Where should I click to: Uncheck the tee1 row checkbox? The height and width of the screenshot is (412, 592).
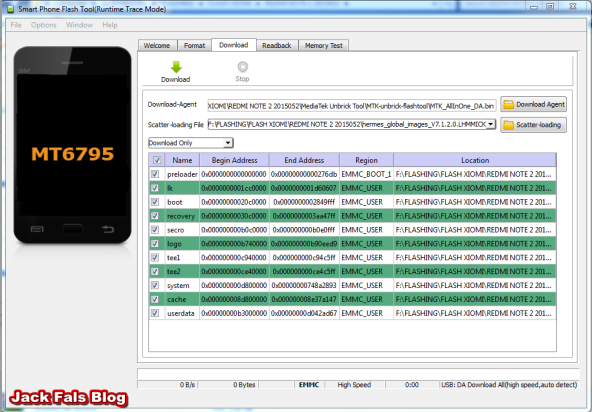pyautogui.click(x=155, y=258)
